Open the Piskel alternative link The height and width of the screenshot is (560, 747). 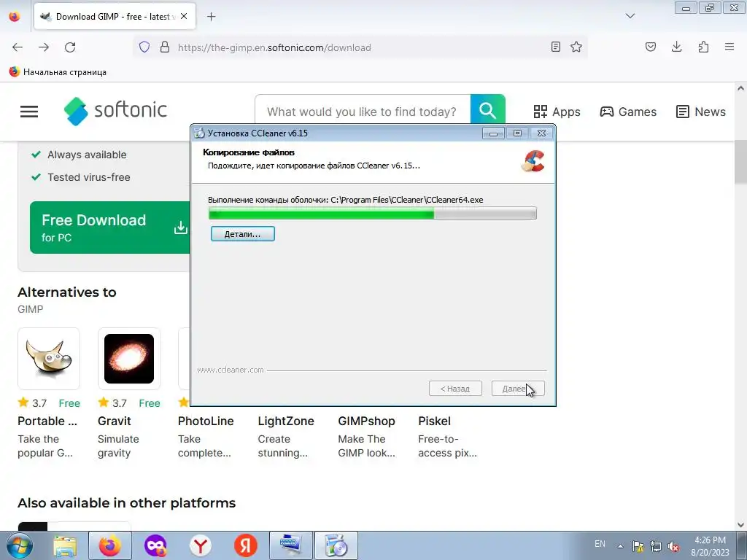coord(435,421)
